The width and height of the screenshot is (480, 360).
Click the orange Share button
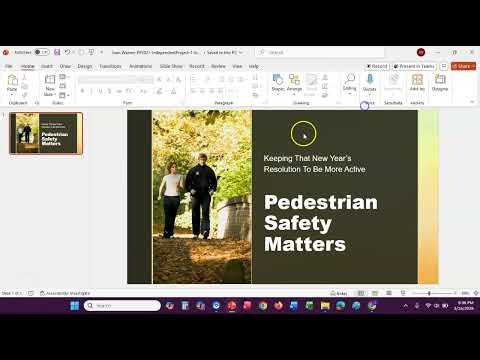click(x=463, y=66)
